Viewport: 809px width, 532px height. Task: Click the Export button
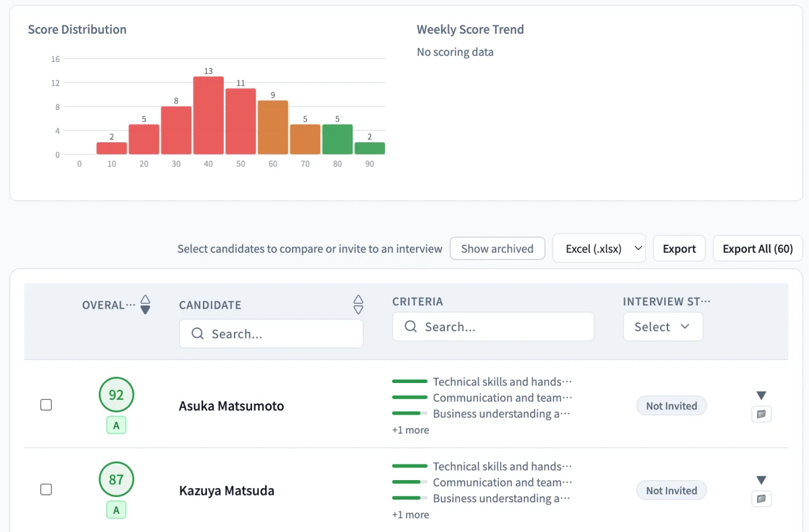click(679, 248)
